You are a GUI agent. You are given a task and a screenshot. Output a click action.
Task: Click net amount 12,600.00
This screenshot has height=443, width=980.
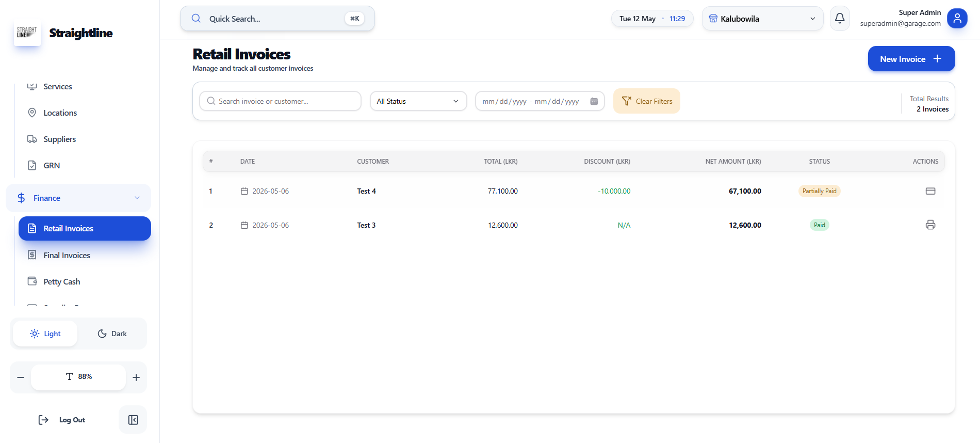pos(745,225)
